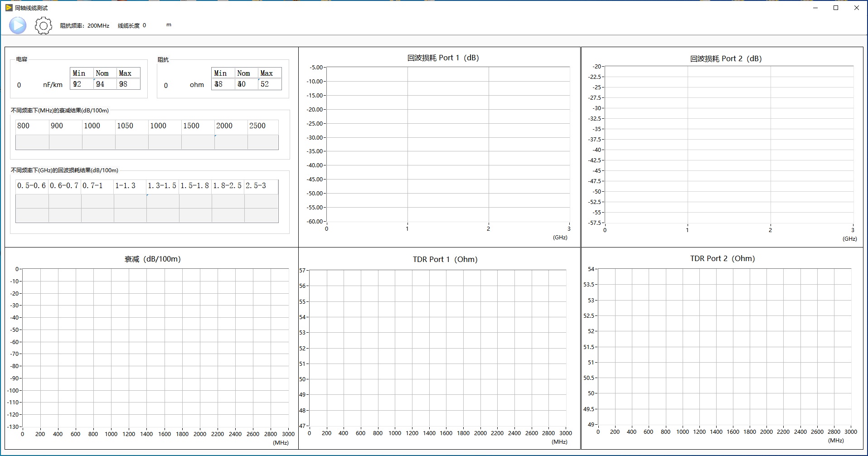
Task: Select the 阻抗 Nom value field
Action: click(247, 84)
